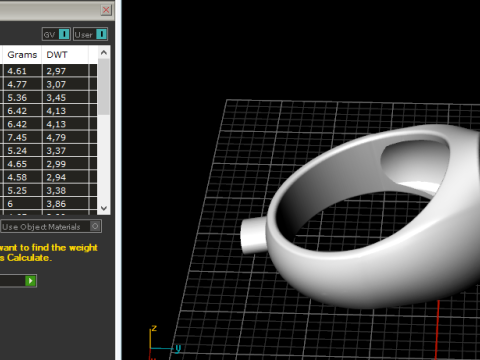Select the 3,07 DWT cell
Screen dimensions: 480x360
tap(65, 84)
